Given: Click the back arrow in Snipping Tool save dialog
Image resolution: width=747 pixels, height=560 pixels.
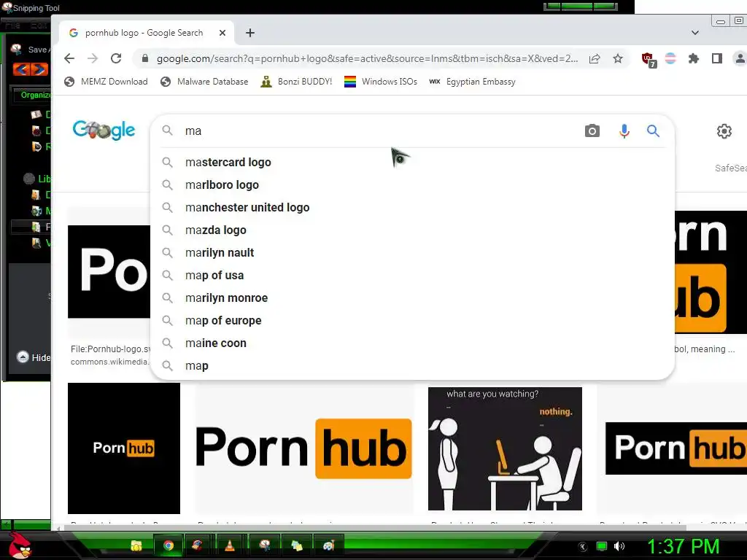Looking at the screenshot, I should tap(21, 69).
